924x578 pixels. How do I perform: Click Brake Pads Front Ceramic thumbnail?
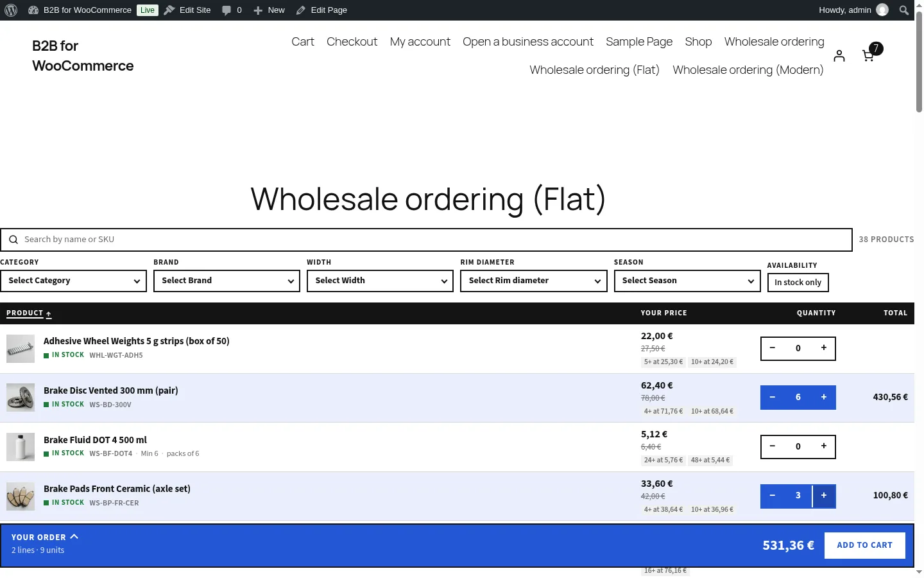pyautogui.click(x=21, y=496)
